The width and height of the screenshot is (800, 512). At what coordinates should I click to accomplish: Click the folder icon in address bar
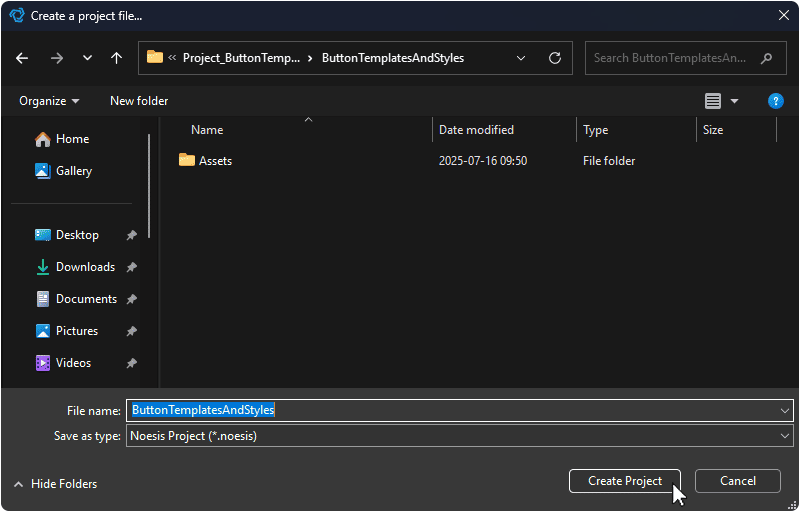(x=155, y=57)
